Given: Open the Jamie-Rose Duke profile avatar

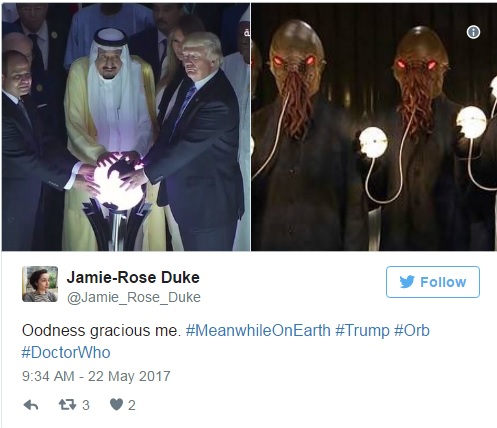Looking at the screenshot, I should point(40,284).
